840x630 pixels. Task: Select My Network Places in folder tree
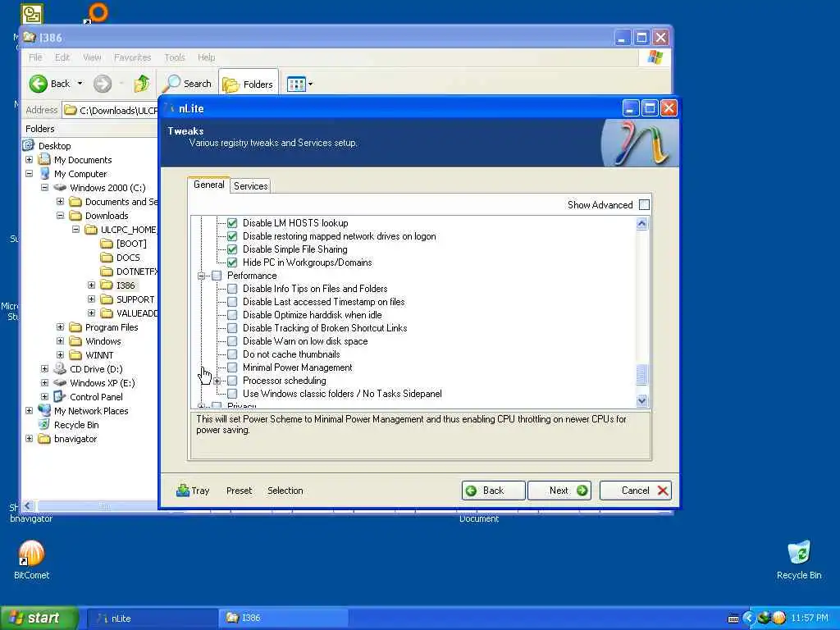click(x=91, y=411)
